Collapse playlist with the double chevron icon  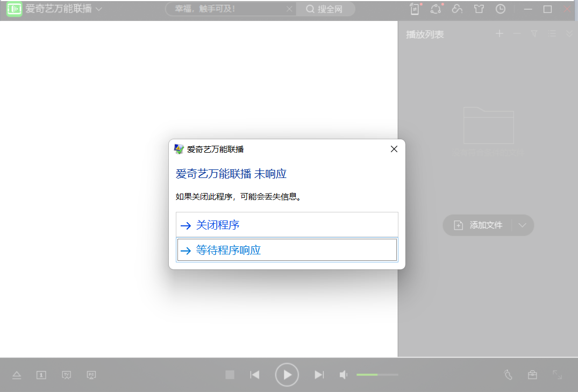(x=569, y=34)
